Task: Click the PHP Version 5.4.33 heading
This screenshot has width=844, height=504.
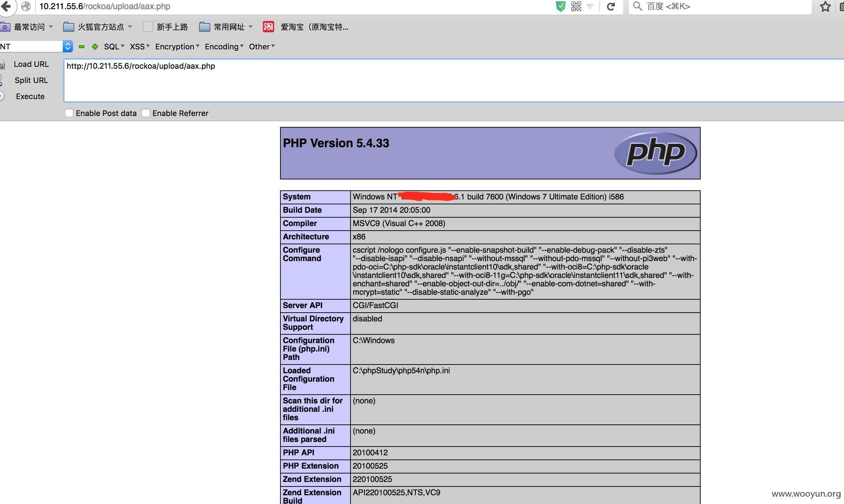Action: pos(336,143)
